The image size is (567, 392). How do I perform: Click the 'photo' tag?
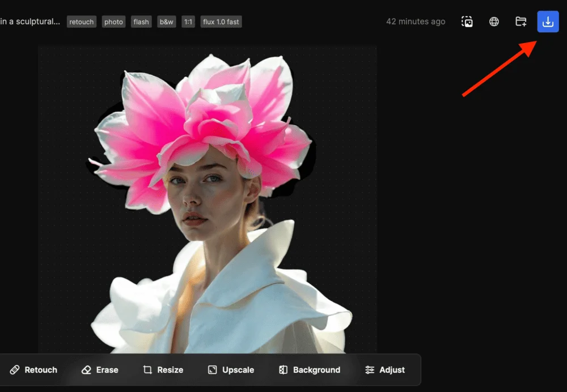(113, 22)
